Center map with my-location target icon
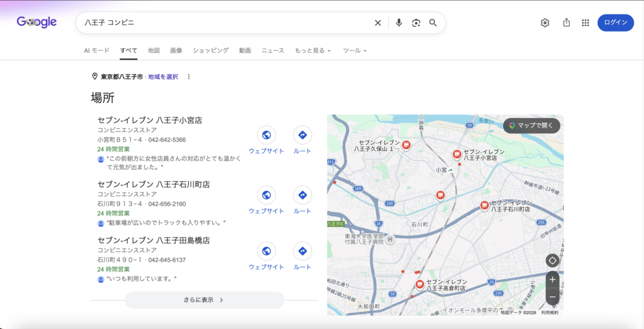Screen dimensions: 644x329 point(552,260)
